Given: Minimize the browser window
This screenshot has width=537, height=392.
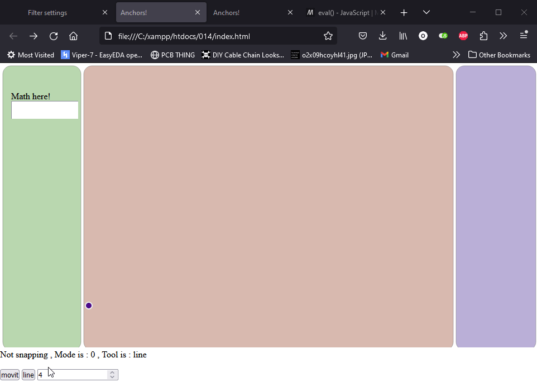Looking at the screenshot, I should point(473,12).
